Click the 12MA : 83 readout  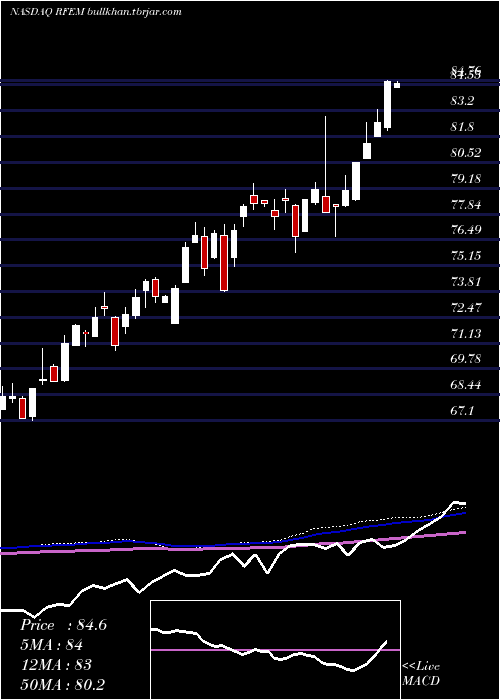click(56, 664)
